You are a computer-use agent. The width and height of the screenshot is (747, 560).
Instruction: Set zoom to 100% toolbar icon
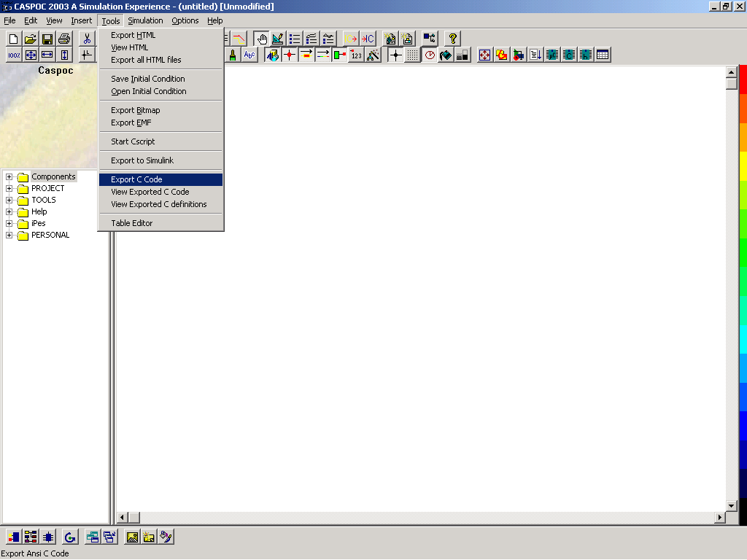click(14, 55)
